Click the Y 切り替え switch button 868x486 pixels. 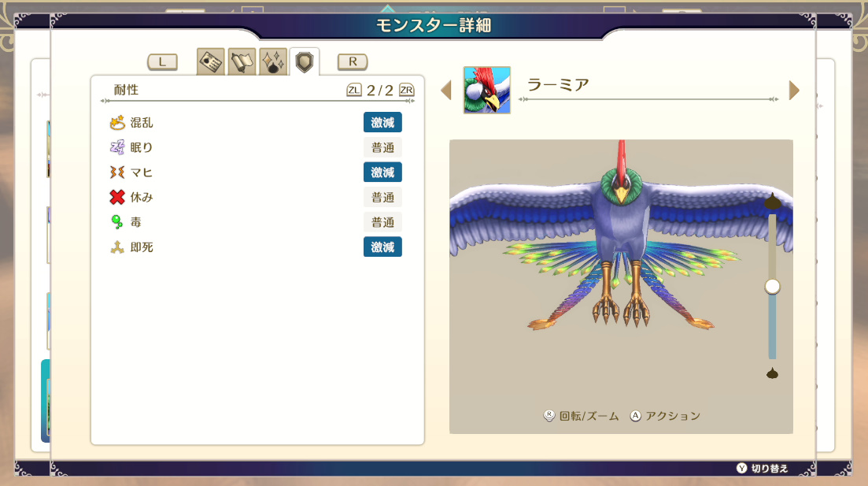pos(763,468)
